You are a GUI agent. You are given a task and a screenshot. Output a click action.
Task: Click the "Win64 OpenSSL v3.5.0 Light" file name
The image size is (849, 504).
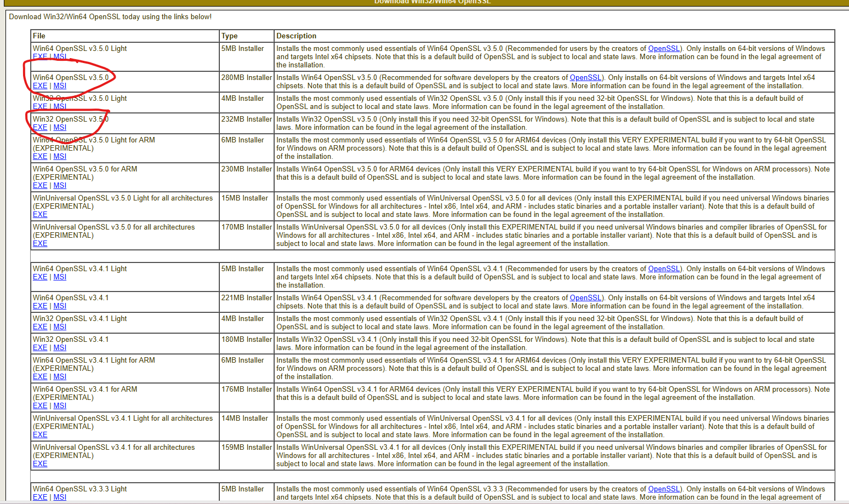(79, 48)
